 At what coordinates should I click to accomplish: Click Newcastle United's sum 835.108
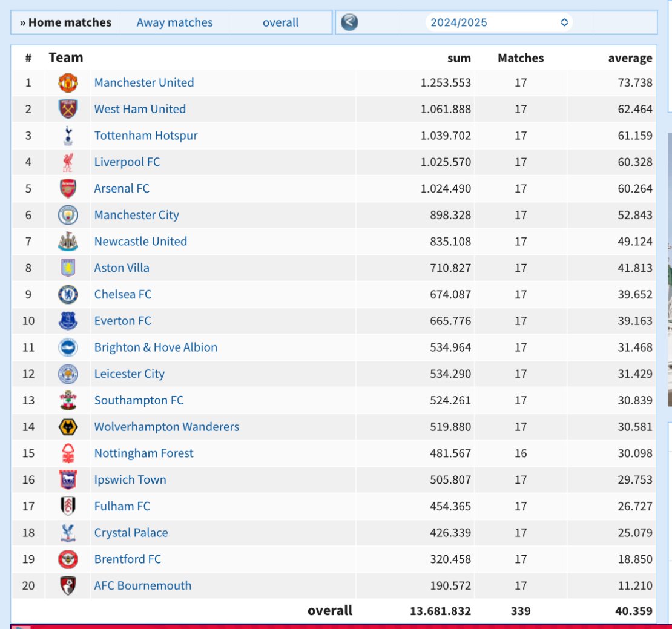tap(450, 242)
